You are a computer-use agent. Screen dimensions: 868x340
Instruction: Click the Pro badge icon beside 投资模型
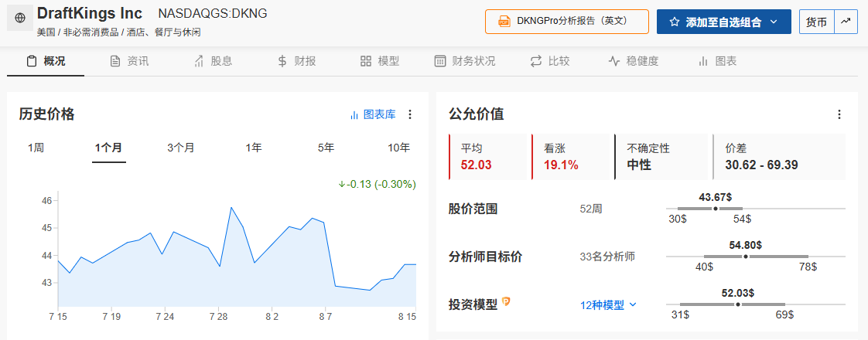[505, 302]
